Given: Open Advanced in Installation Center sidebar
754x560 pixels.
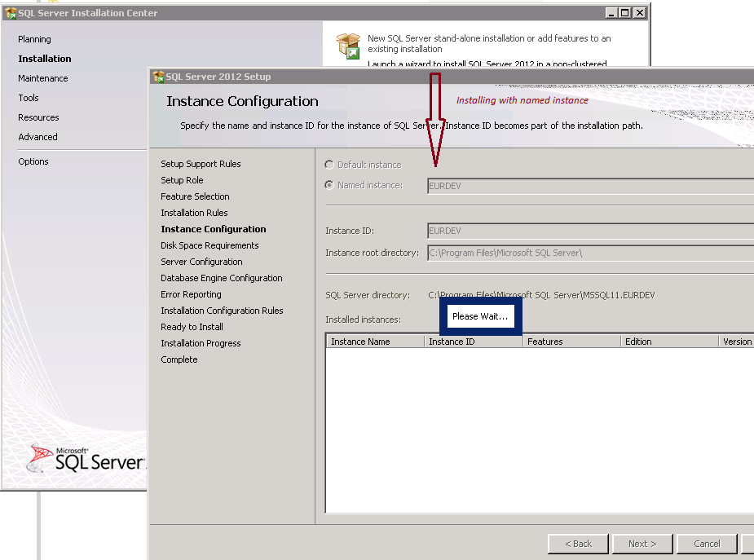Looking at the screenshot, I should click(37, 137).
